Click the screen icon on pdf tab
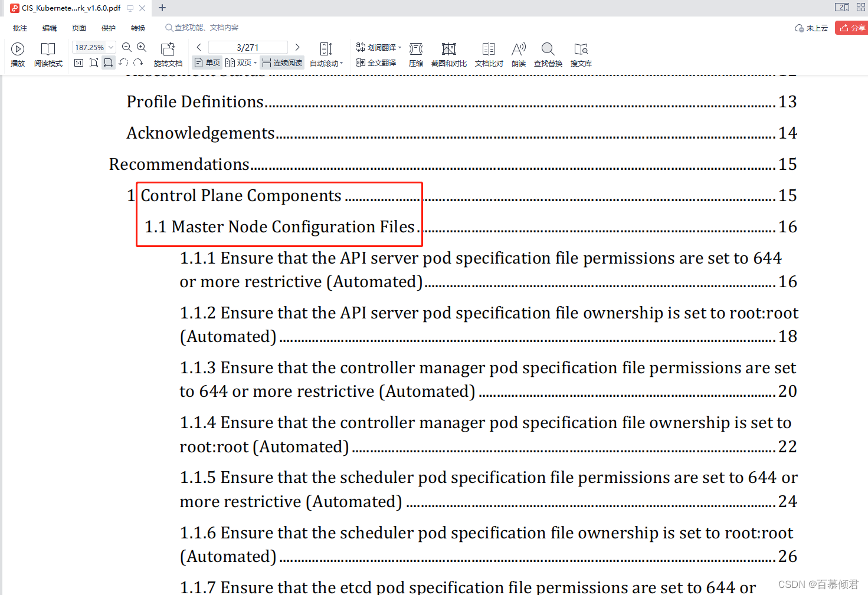The image size is (868, 595). point(130,8)
